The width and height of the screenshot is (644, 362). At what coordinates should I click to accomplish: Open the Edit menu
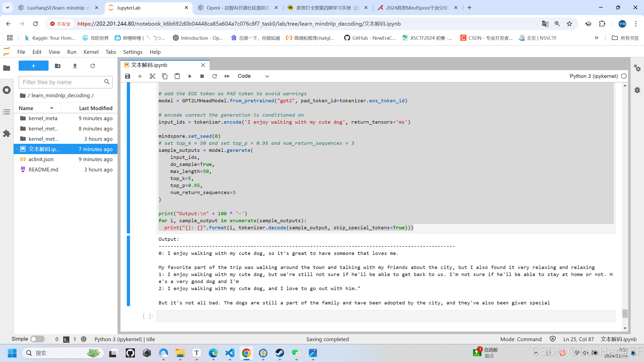37,52
